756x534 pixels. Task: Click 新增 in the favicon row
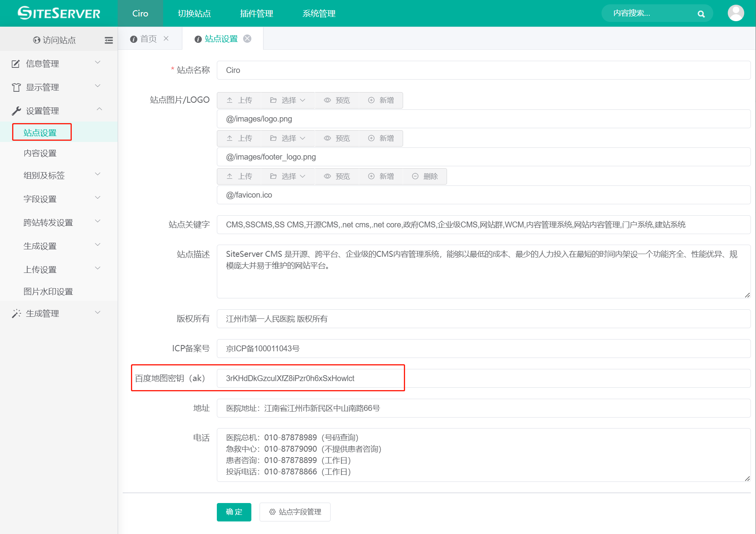381,176
